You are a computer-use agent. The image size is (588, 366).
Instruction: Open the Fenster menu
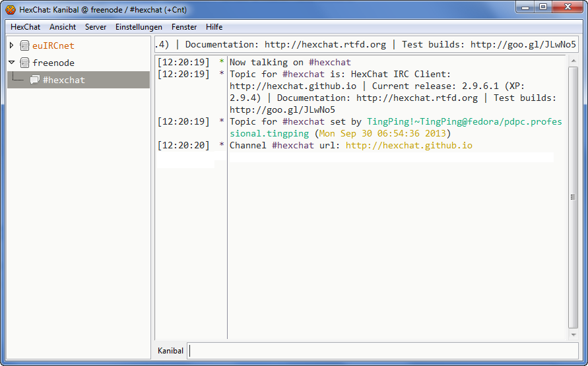(x=184, y=27)
